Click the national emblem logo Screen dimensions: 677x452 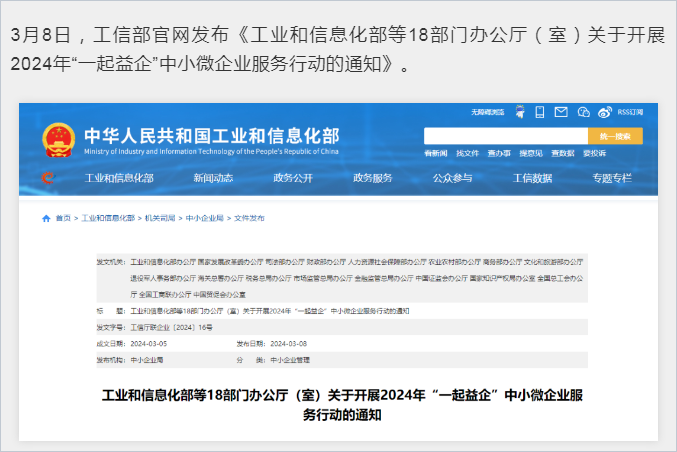point(58,140)
